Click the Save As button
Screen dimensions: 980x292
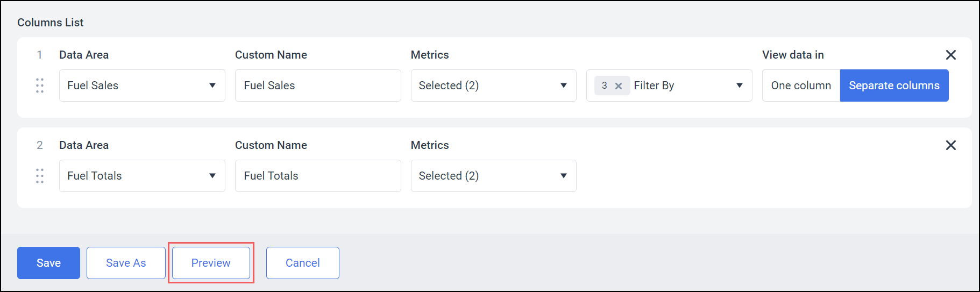126,263
